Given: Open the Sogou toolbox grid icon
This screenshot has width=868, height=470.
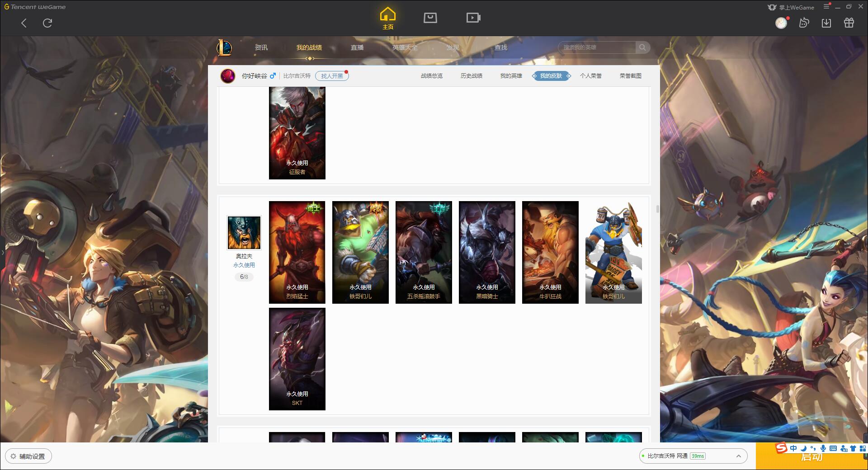Looking at the screenshot, I should 863,448.
